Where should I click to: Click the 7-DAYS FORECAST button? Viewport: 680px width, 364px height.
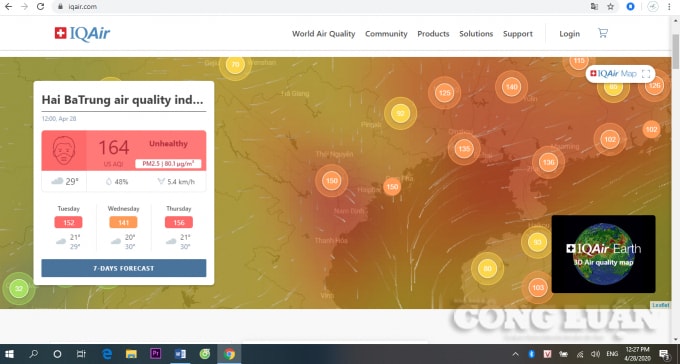pyautogui.click(x=124, y=268)
